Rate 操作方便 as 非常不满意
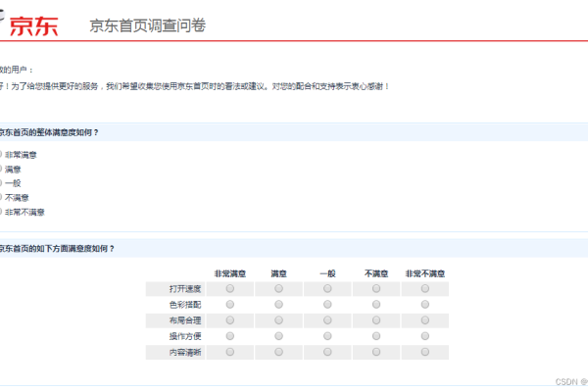 click(x=425, y=336)
